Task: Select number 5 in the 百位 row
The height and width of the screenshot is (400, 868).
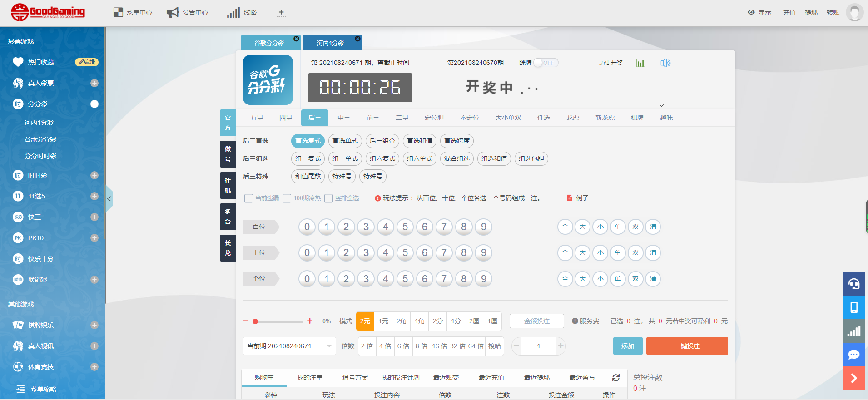Action: click(x=405, y=227)
